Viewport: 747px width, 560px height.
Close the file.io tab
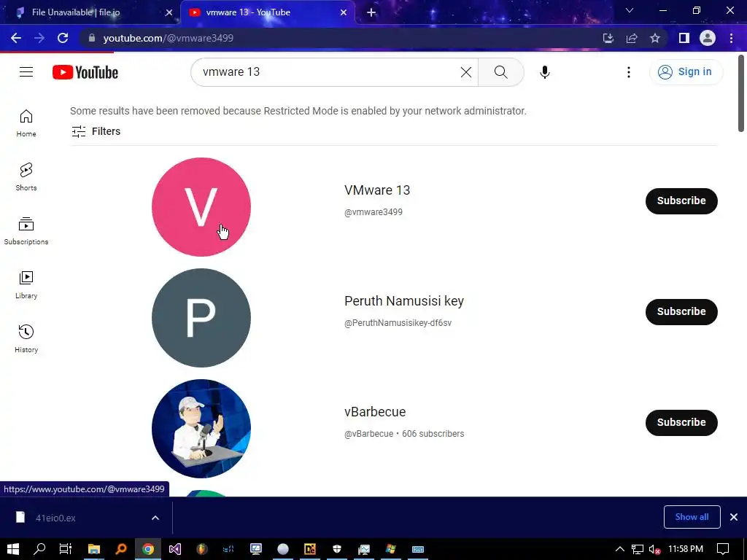point(169,13)
